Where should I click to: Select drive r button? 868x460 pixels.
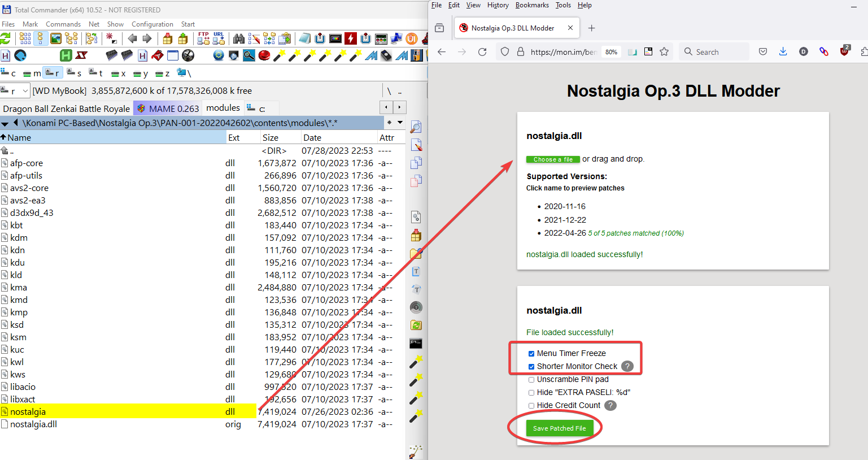tap(53, 73)
